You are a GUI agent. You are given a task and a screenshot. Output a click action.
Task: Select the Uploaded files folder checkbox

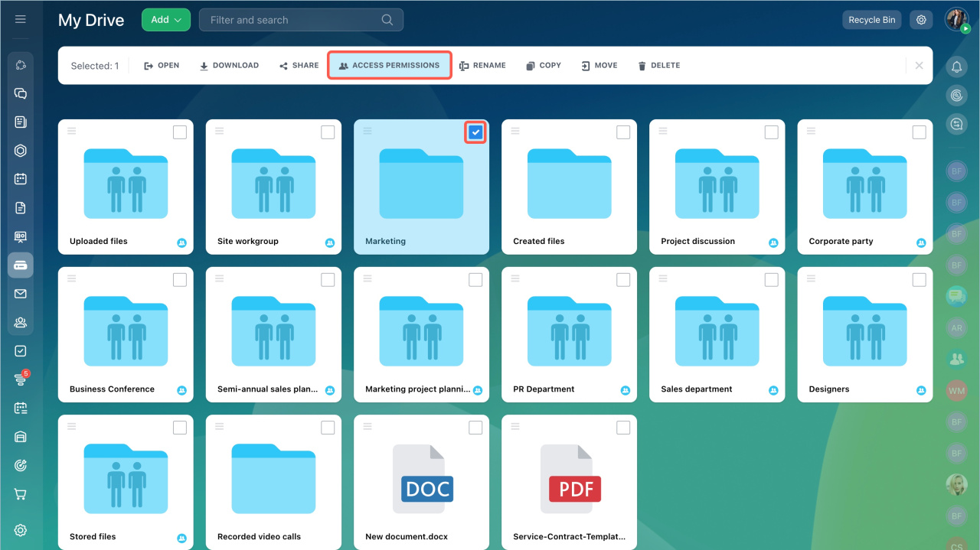180,132
